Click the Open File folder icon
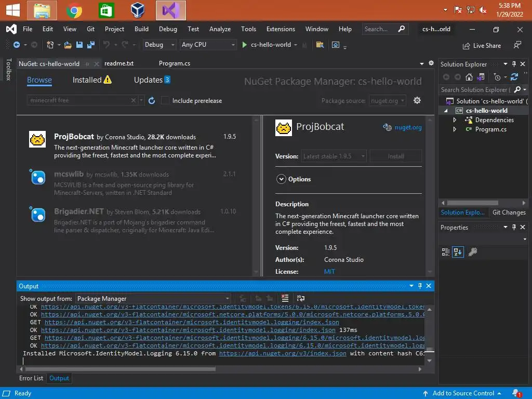This screenshot has height=399, width=532. 68,45
